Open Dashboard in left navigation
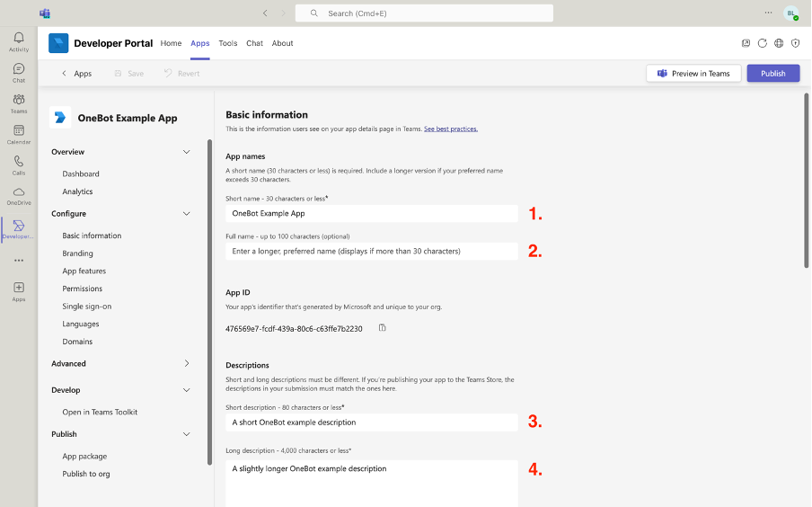The height and width of the screenshot is (507, 812). pos(81,173)
